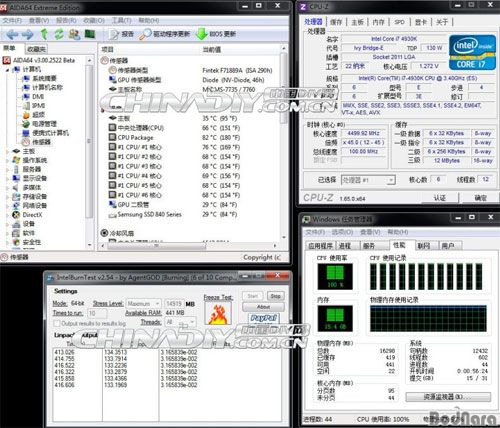
Task: Click AIDA64 sensor list vertical scrollbar
Action: click(284, 143)
